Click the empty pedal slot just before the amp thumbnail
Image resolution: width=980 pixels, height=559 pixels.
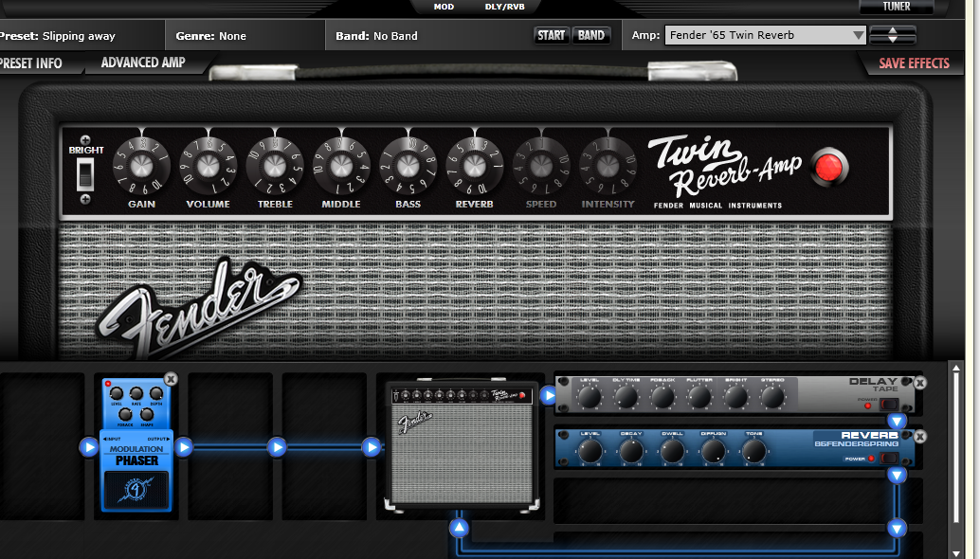pos(324,446)
